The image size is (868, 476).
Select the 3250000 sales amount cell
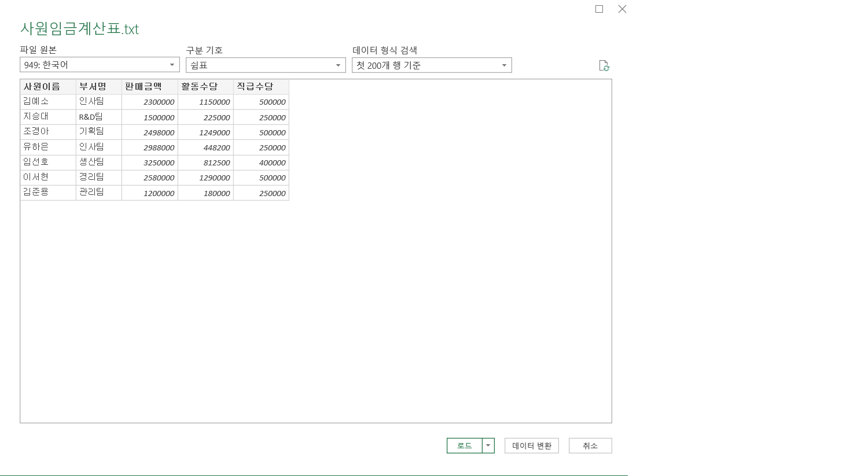(x=149, y=163)
